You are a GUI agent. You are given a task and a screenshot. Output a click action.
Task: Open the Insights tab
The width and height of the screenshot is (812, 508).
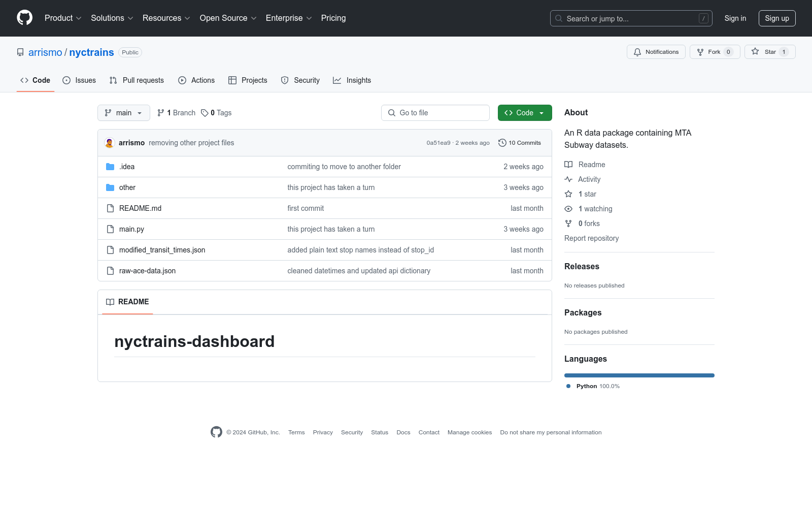(352, 80)
